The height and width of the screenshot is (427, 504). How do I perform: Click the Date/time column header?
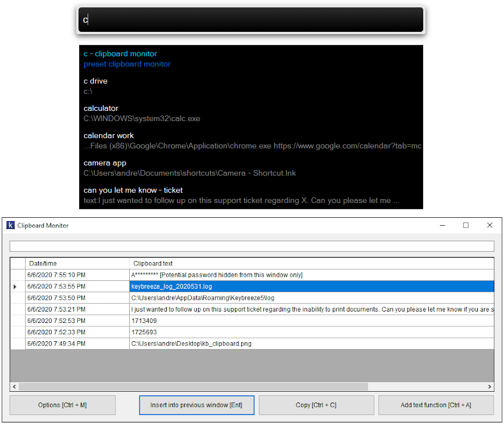click(x=77, y=263)
